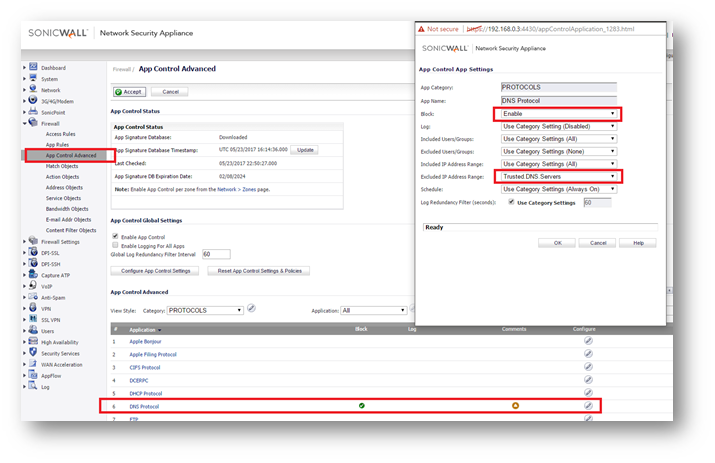The image size is (715, 463).
Task: Click configure icon for Apple Filing Protocol
Action: click(x=588, y=354)
